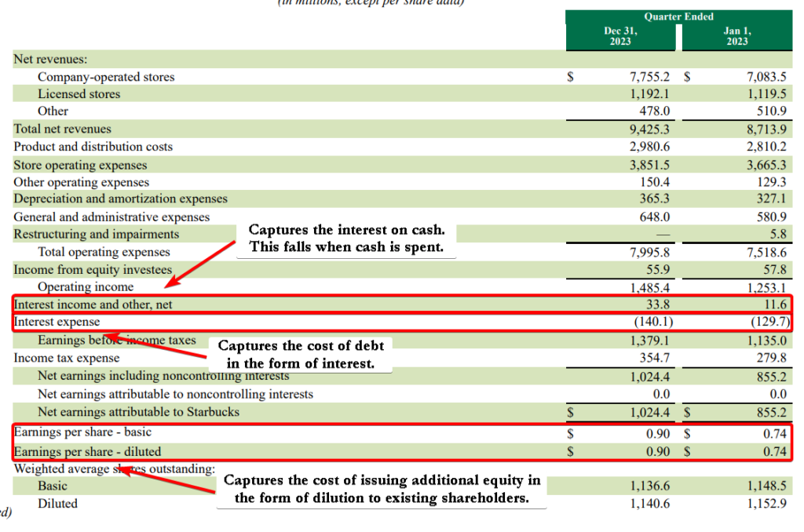Viewport: 804px width, 532px height.
Task: Select total net revenues value 8,713.9
Action: (766, 129)
